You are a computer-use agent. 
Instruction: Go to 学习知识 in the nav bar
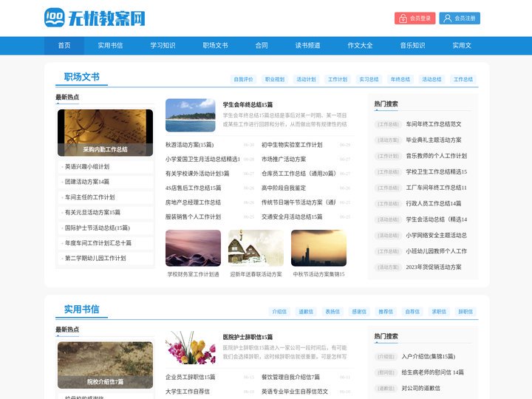pos(163,46)
